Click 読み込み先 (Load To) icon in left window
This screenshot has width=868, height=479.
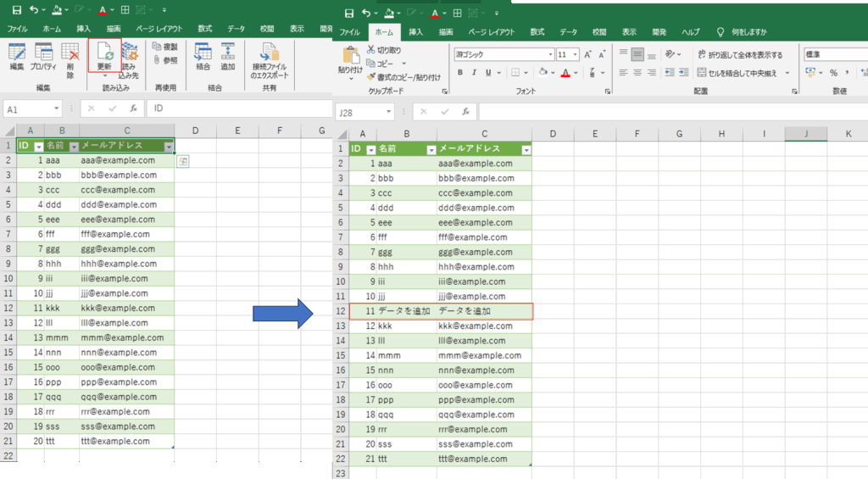(129, 60)
